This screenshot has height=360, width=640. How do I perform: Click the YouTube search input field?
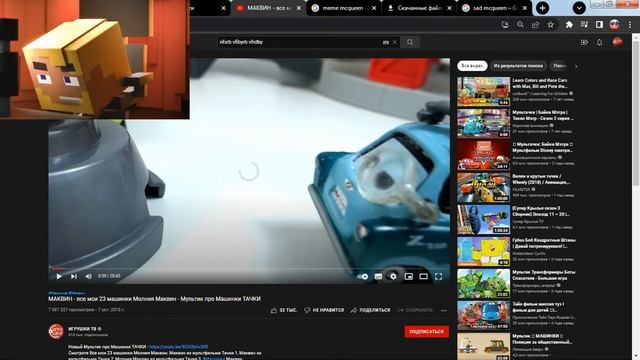pos(300,42)
